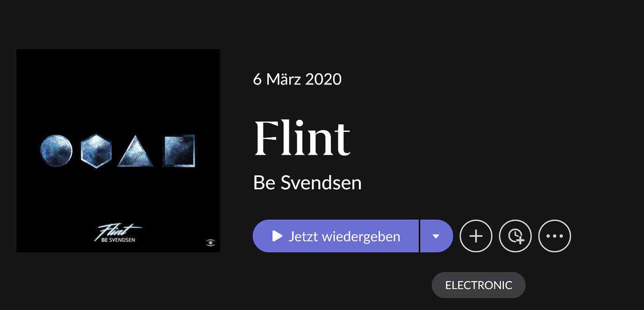Open the Flint album cover artwork

[x=118, y=150]
